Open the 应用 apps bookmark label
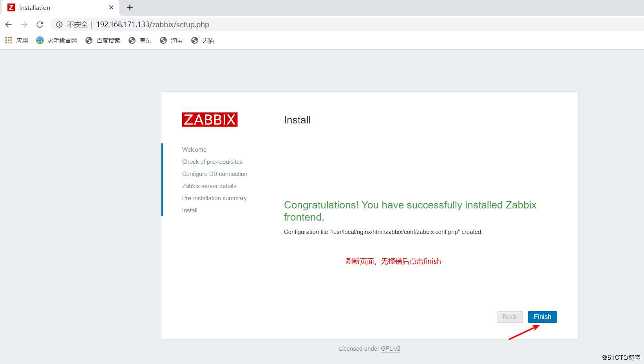Image resolution: width=644 pixels, height=364 pixels. [x=22, y=40]
